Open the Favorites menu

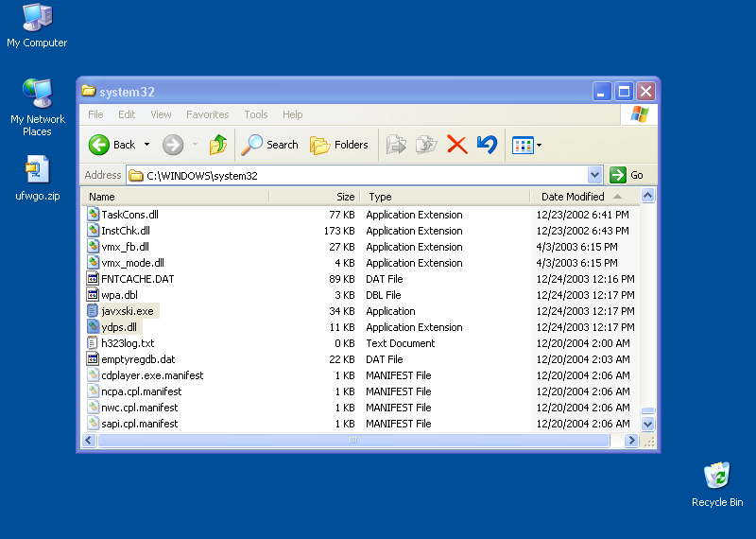pyautogui.click(x=207, y=114)
